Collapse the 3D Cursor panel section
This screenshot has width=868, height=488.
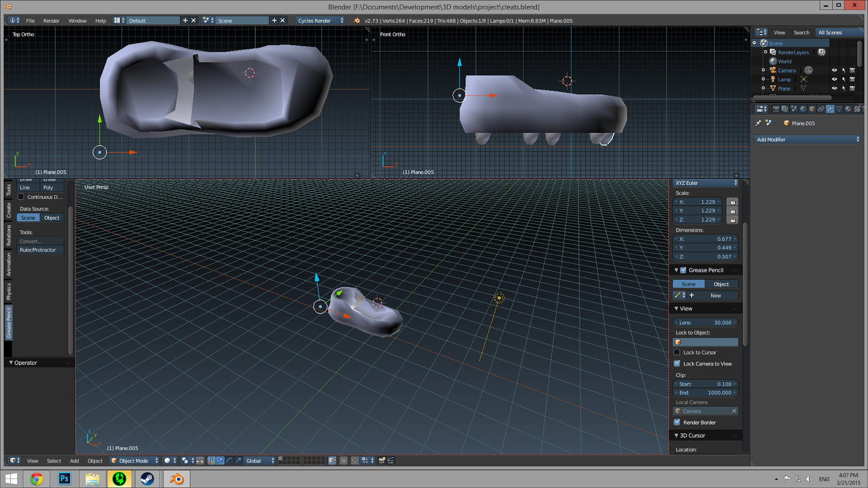pos(676,435)
